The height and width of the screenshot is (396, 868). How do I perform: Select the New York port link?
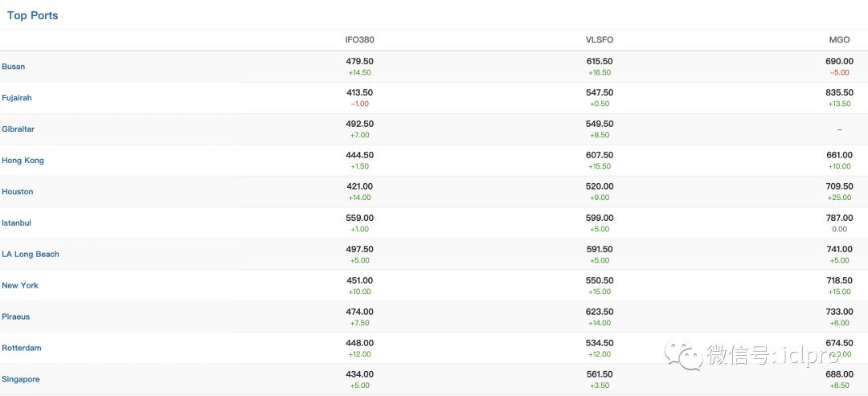[x=20, y=286]
